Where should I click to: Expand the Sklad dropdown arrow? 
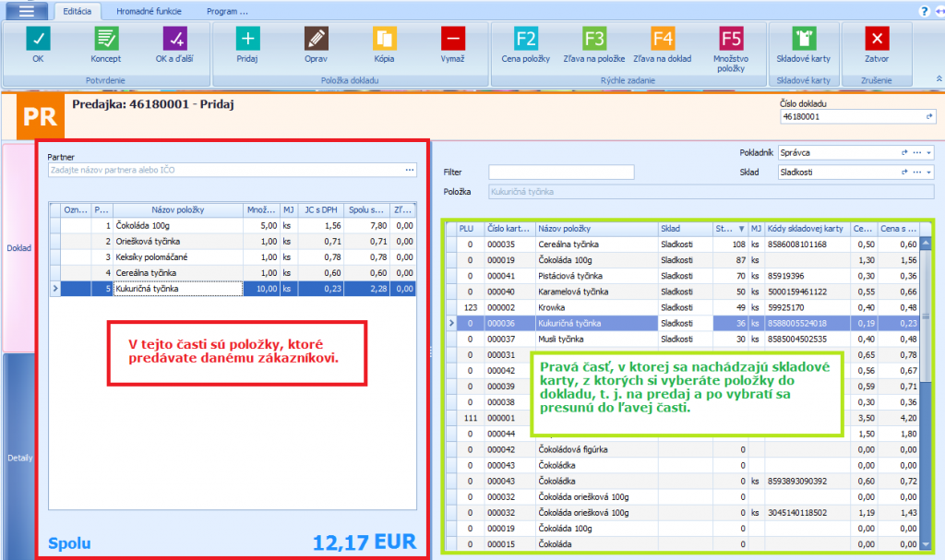tap(928, 173)
